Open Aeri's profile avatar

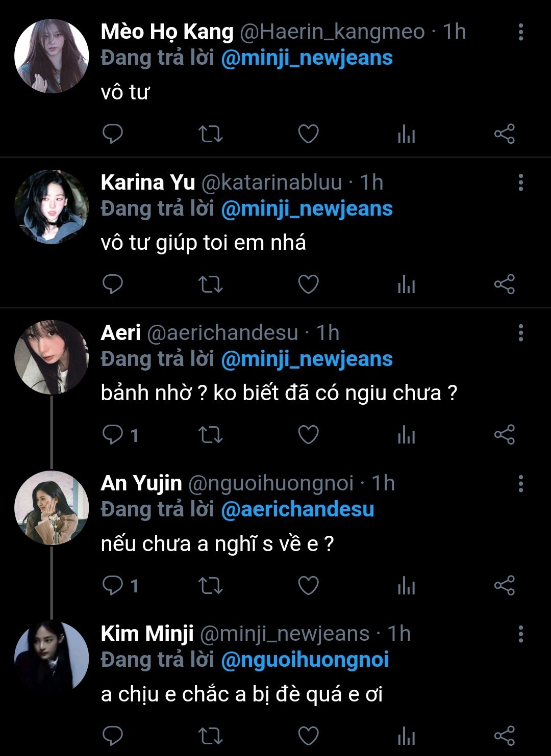52,357
